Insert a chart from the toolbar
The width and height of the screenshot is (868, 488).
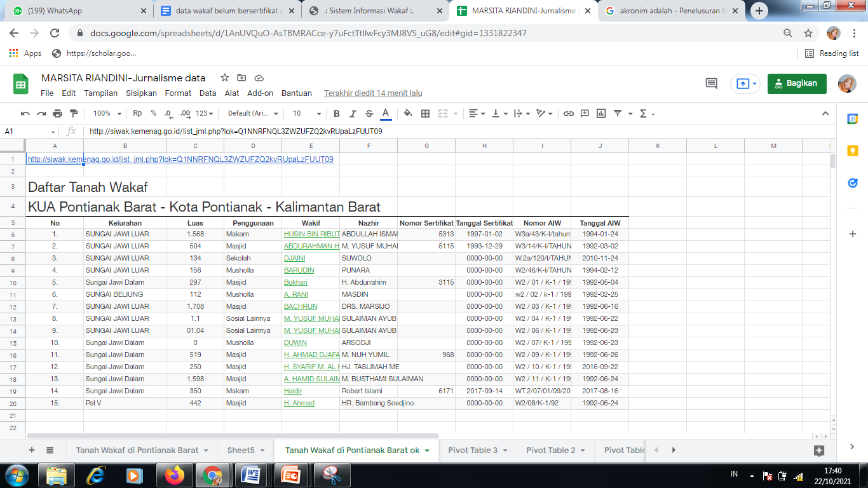tap(600, 114)
